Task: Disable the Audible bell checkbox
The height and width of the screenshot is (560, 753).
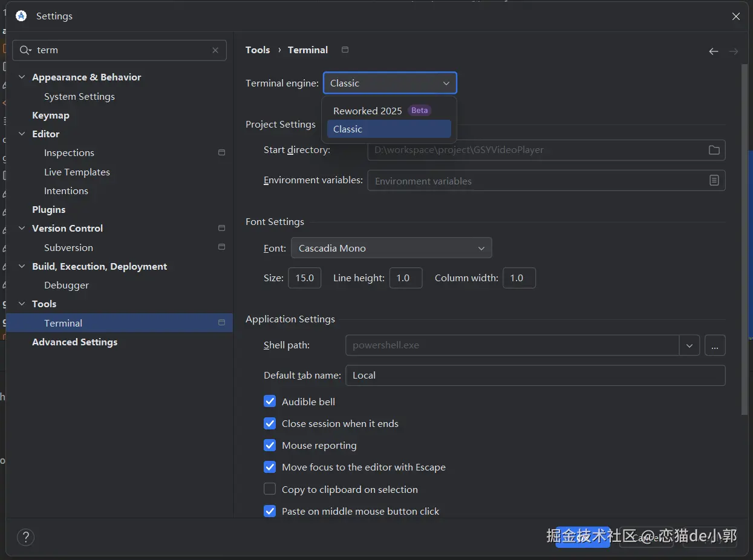Action: [270, 402]
